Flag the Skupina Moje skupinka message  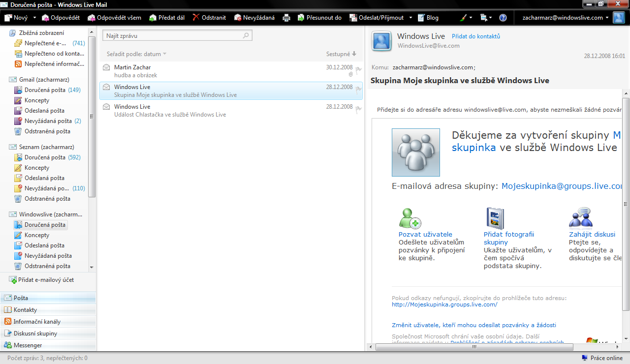click(359, 90)
